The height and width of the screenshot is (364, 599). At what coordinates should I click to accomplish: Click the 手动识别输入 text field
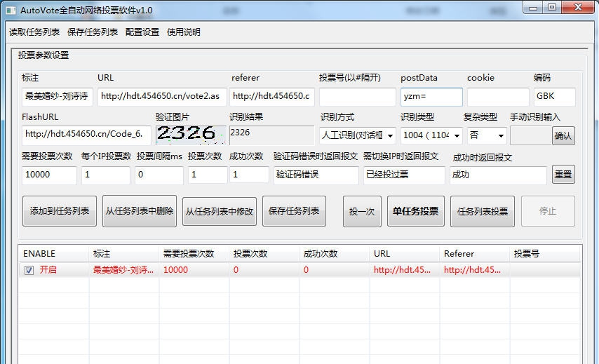point(531,135)
